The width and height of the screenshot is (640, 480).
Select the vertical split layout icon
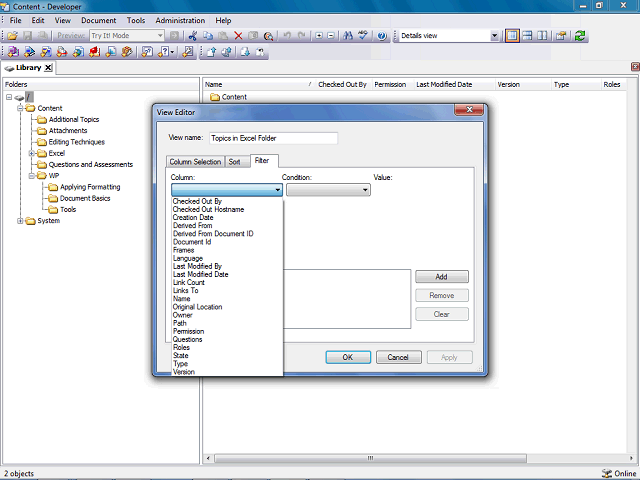coord(542,36)
